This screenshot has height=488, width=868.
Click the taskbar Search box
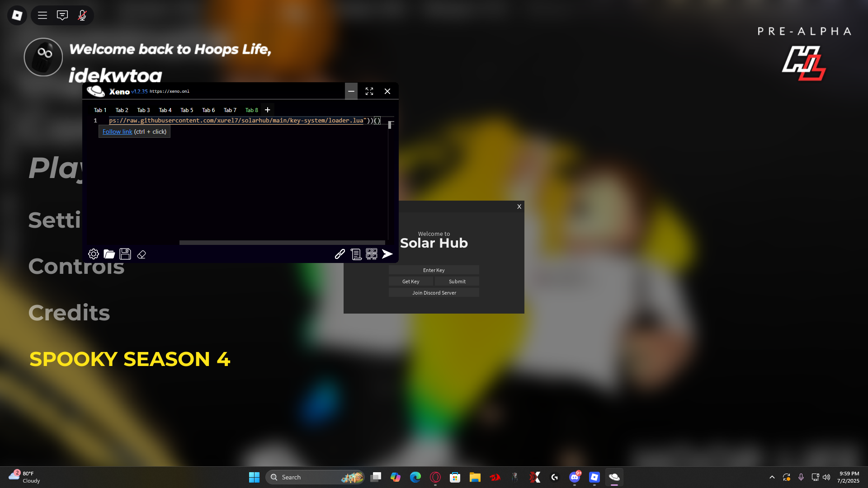tap(315, 477)
